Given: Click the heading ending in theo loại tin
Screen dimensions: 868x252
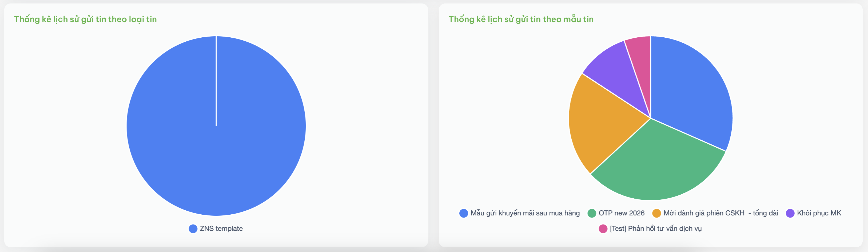Looking at the screenshot, I should click(x=85, y=19).
